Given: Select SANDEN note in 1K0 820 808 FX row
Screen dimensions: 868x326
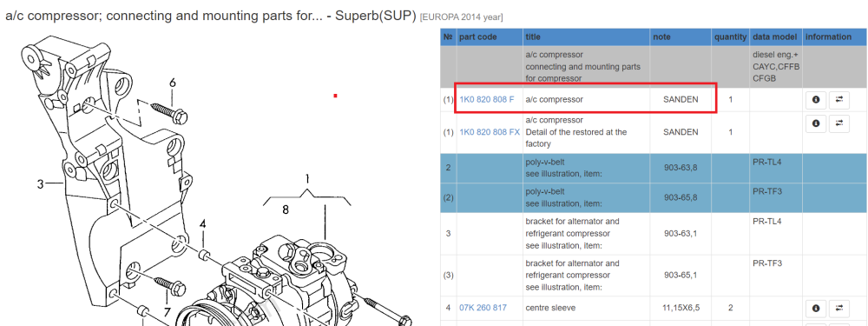Looking at the screenshot, I should click(681, 132).
